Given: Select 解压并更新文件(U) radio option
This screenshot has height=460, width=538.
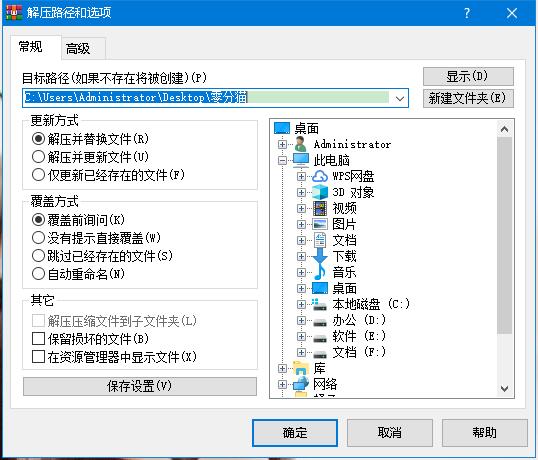Looking at the screenshot, I should click(38, 157).
